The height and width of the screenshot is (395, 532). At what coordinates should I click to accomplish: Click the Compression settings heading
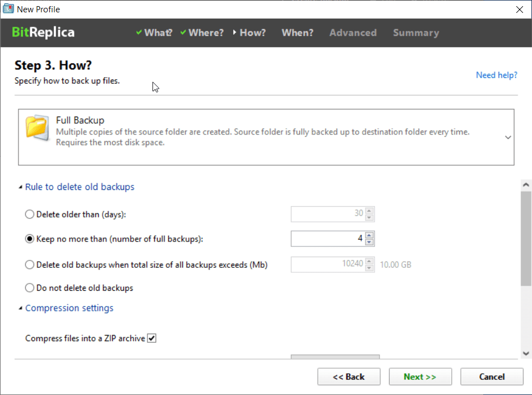coord(69,308)
